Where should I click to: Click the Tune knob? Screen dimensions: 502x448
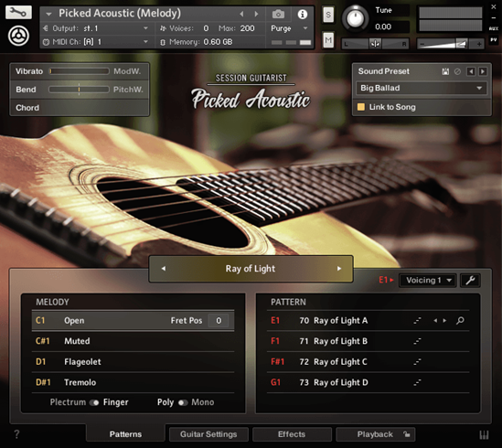[x=355, y=18]
